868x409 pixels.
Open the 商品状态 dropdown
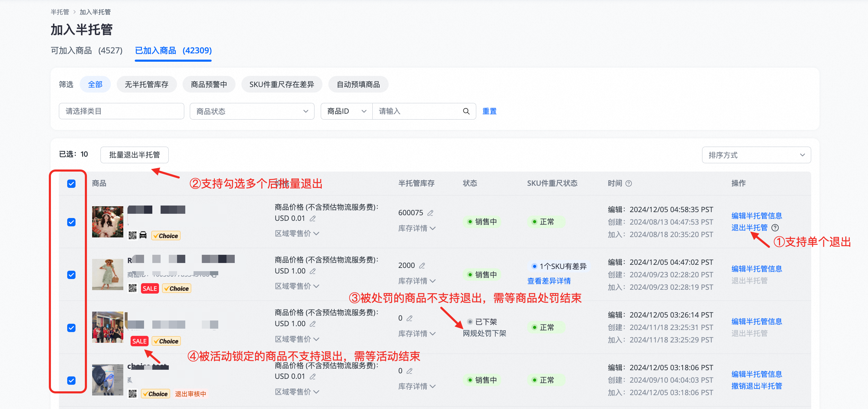(252, 111)
